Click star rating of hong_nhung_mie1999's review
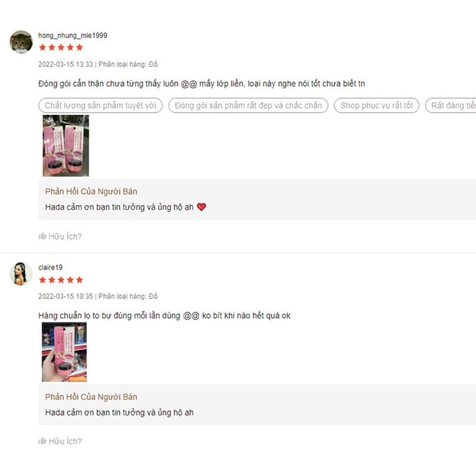 click(61, 48)
